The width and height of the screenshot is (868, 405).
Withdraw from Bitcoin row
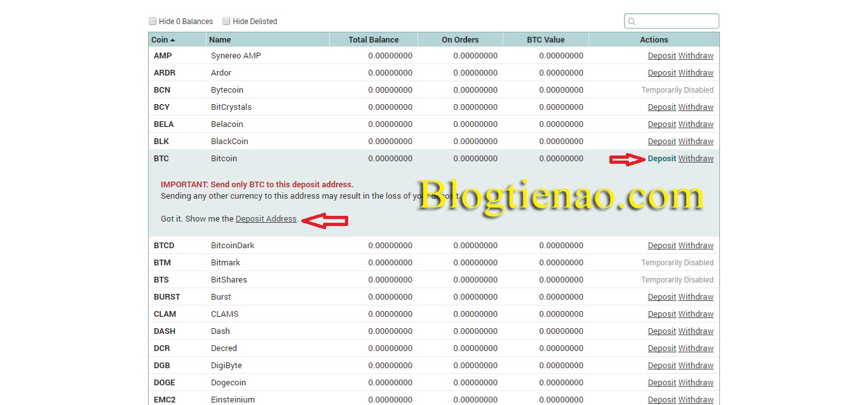[696, 159]
